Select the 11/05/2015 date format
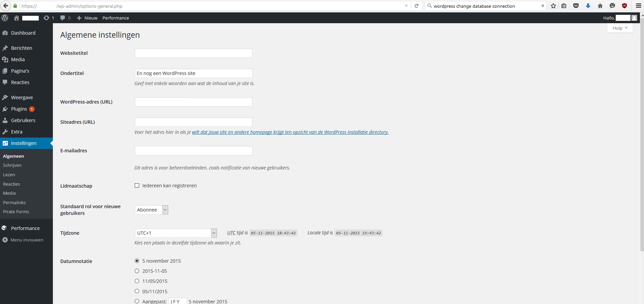This screenshot has height=304, width=644. tap(137, 281)
